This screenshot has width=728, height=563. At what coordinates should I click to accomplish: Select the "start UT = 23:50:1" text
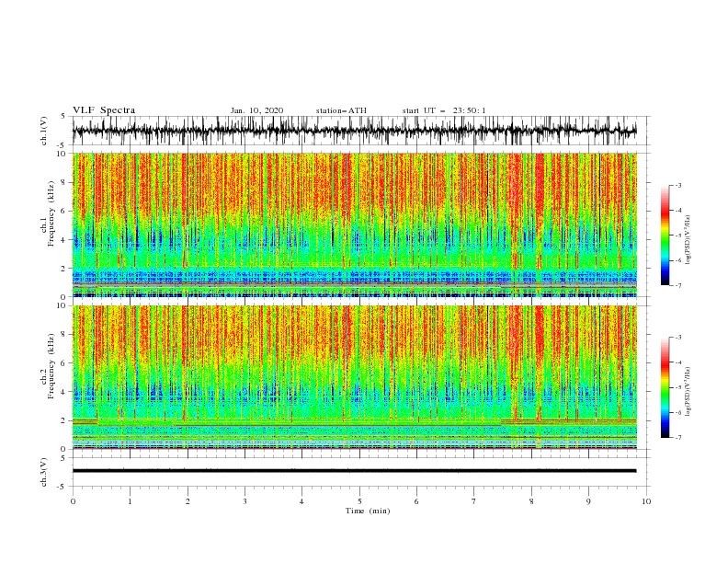point(444,110)
